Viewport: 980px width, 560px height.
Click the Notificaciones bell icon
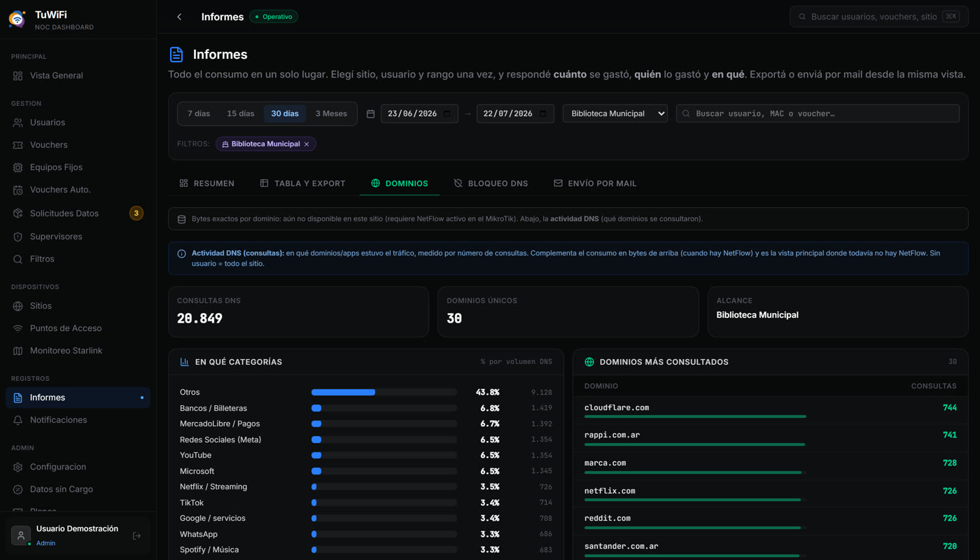[18, 420]
